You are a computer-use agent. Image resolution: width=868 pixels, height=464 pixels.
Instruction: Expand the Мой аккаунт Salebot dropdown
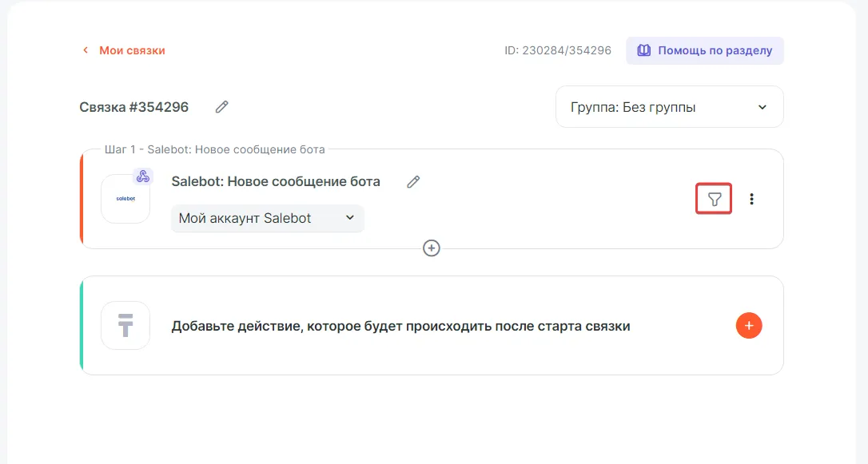267,218
